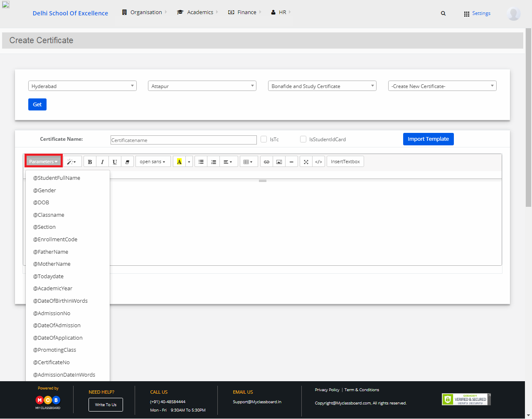Open the HR menu
Image resolution: width=532 pixels, height=419 pixels.
(x=281, y=12)
